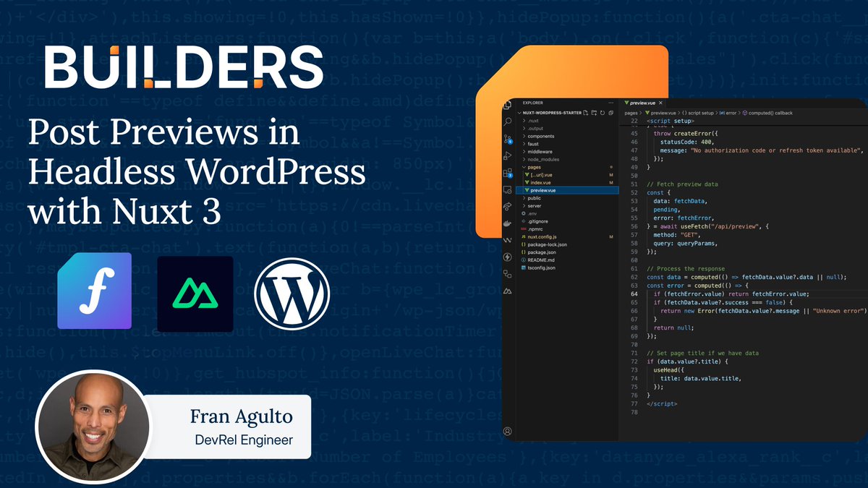Viewport: 868px width, 488px height.
Task: Click Fran Agulto's profile photo
Action: pos(93,427)
